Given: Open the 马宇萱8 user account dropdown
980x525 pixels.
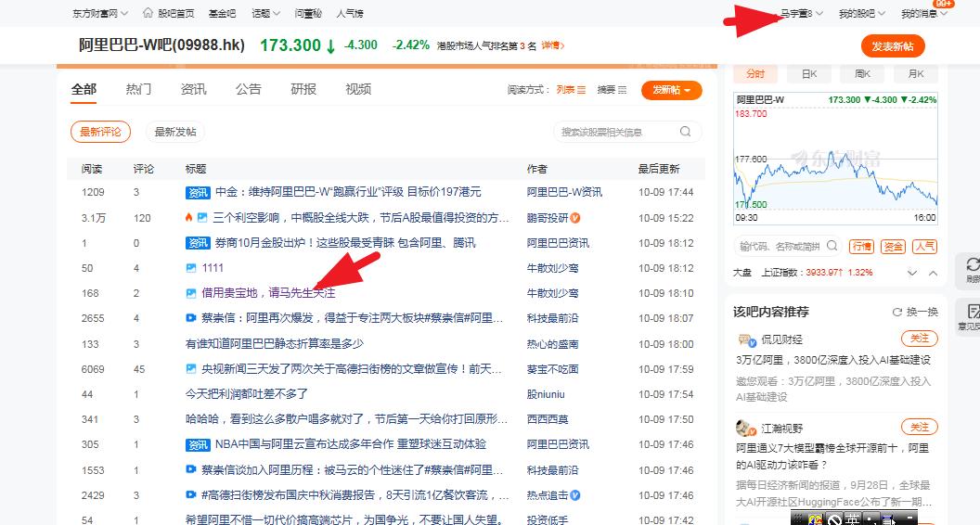Looking at the screenshot, I should [801, 13].
